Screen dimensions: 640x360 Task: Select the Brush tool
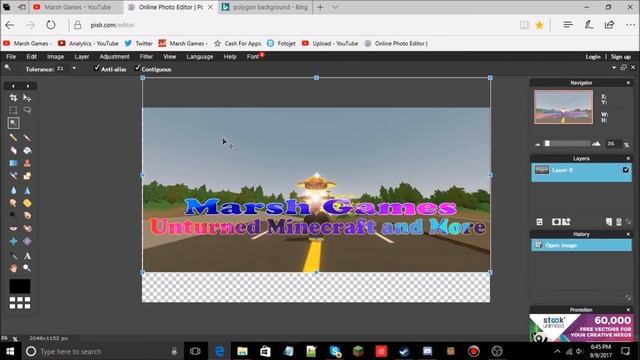[x=27, y=138]
